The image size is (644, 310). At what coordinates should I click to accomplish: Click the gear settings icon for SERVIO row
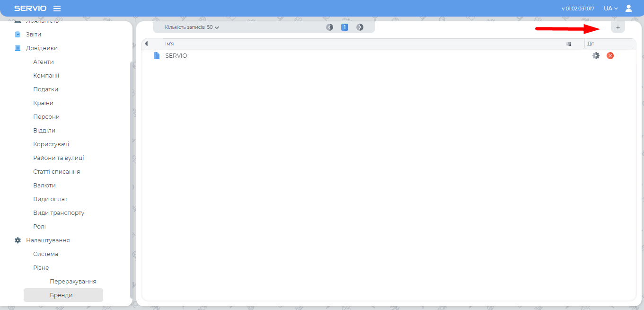click(x=596, y=56)
